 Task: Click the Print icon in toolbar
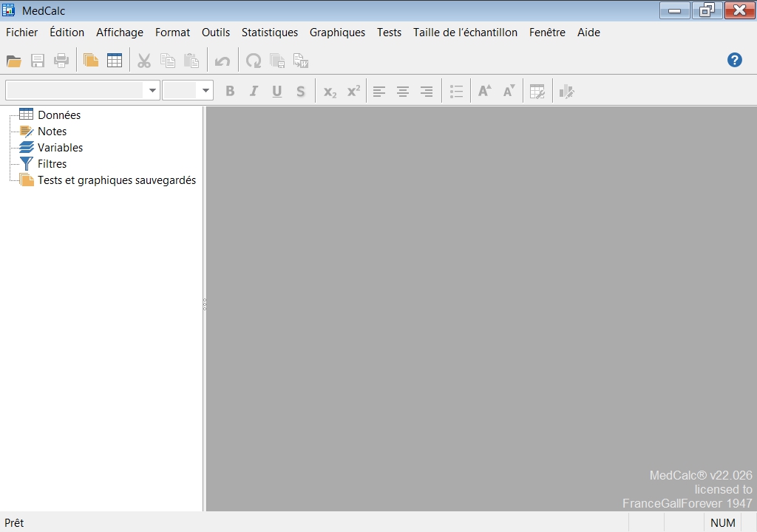(61, 61)
